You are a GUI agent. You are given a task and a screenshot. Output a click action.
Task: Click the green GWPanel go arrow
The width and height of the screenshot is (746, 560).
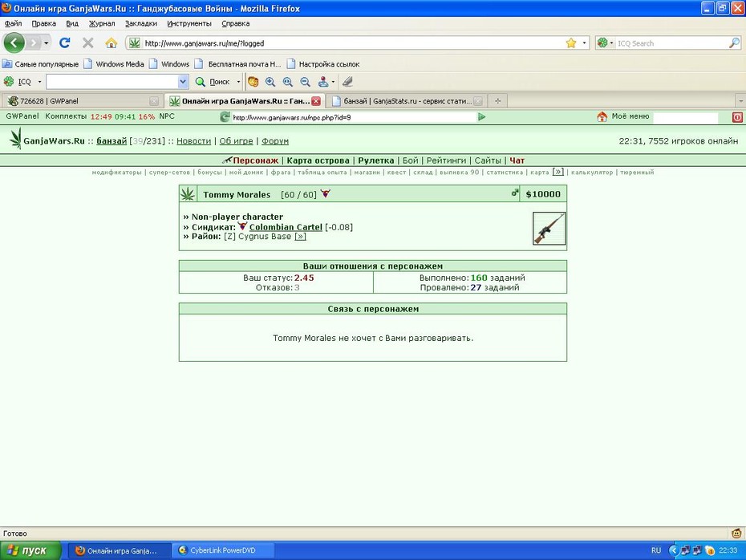(481, 117)
